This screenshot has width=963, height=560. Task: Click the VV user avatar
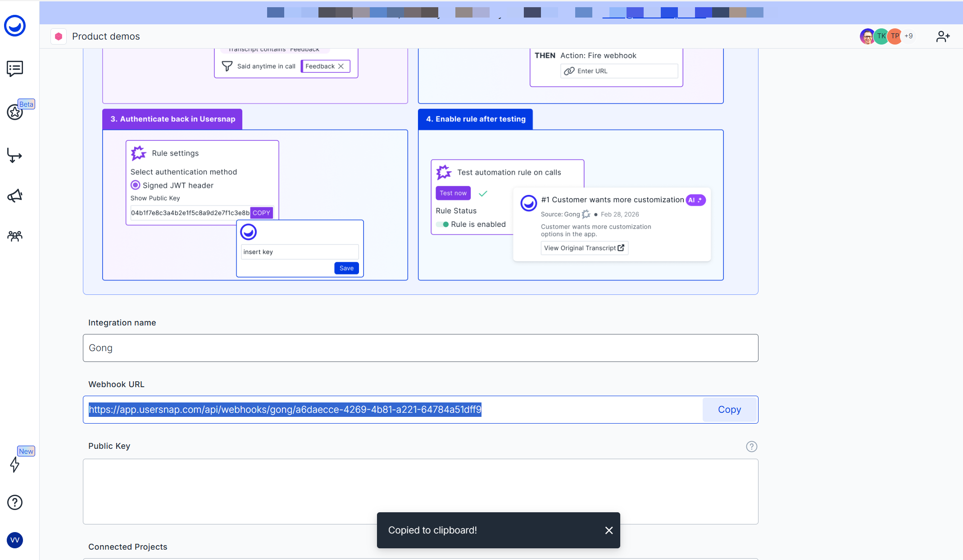[15, 540]
